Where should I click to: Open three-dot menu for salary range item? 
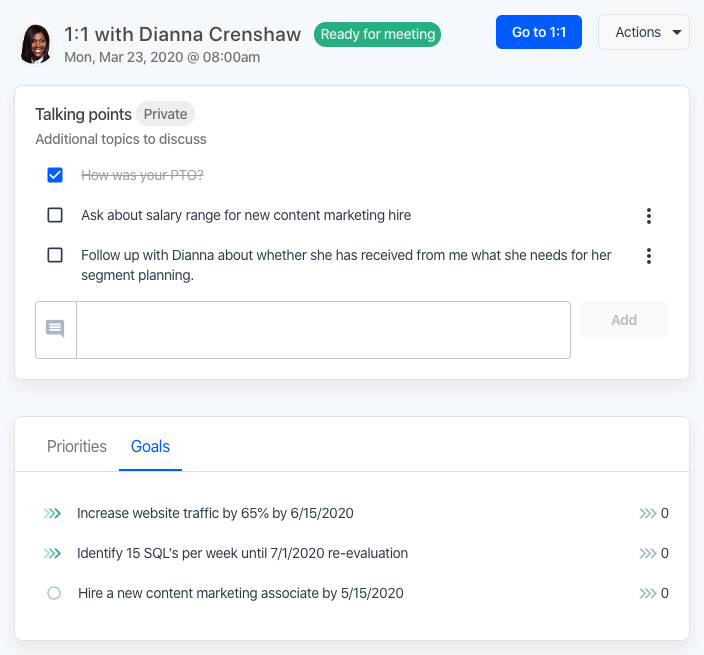649,216
